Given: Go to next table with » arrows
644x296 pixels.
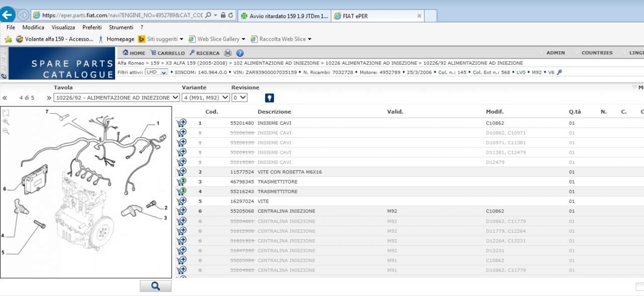Looking at the screenshot, I should 49,97.
